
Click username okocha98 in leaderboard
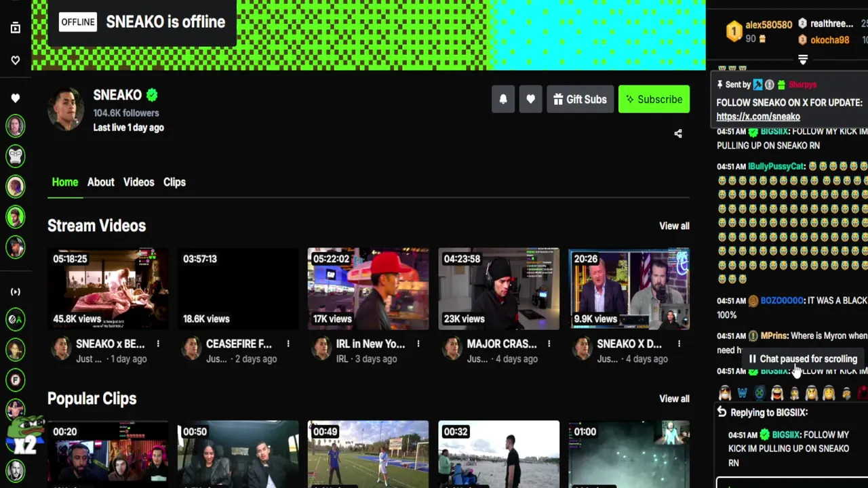point(829,40)
